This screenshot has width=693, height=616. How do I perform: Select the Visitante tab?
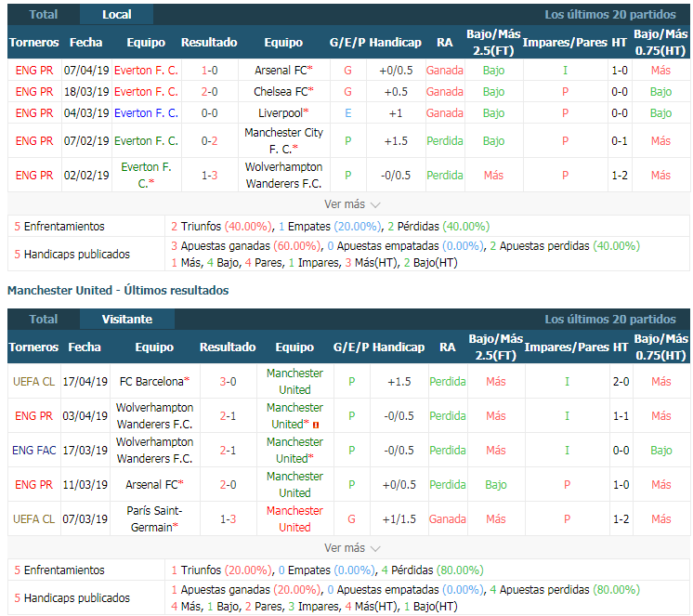(x=127, y=319)
